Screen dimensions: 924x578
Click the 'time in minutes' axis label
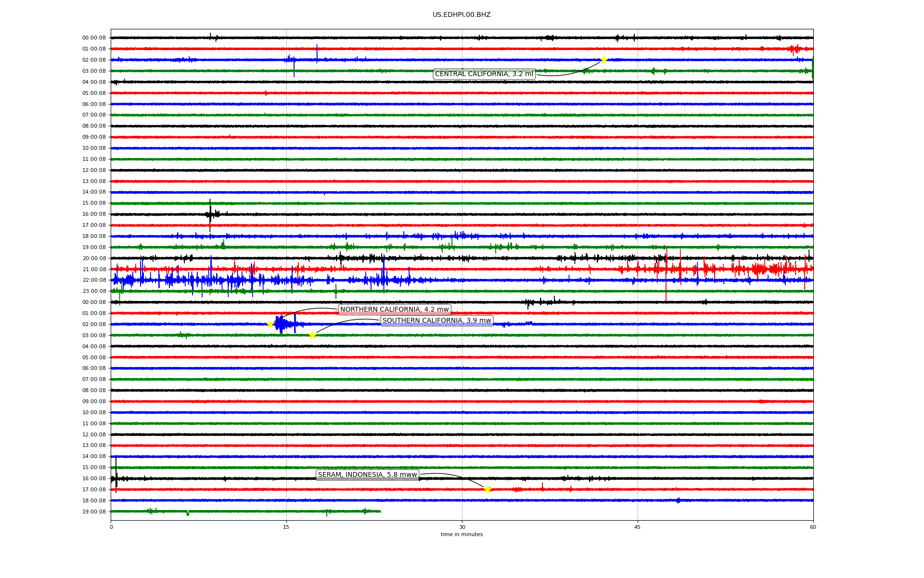point(462,534)
